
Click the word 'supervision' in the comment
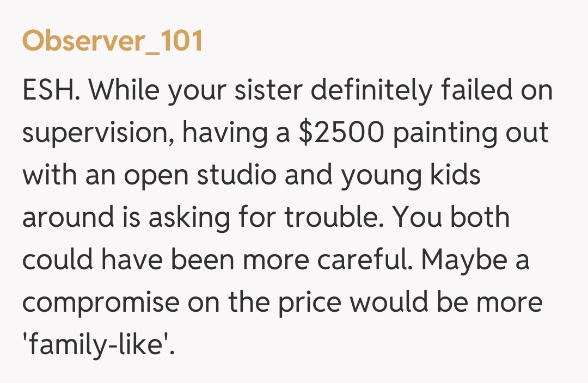pos(98,133)
